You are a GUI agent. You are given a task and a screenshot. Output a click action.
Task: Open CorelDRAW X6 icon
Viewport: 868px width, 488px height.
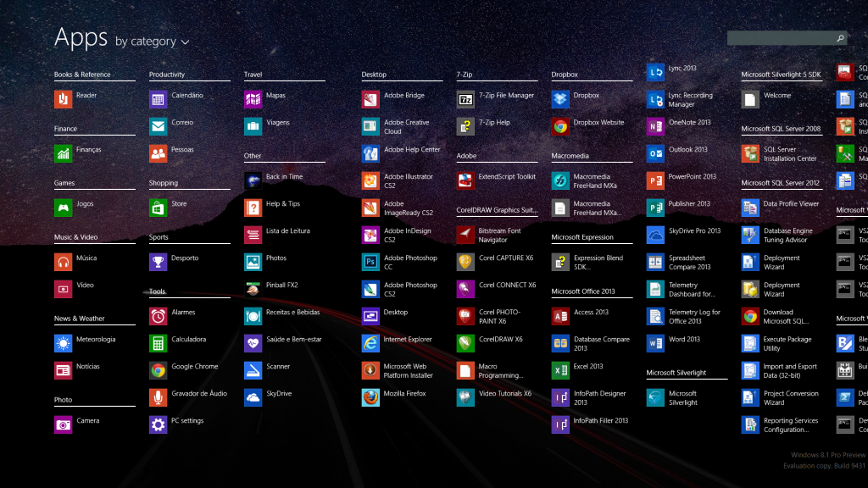click(x=465, y=343)
